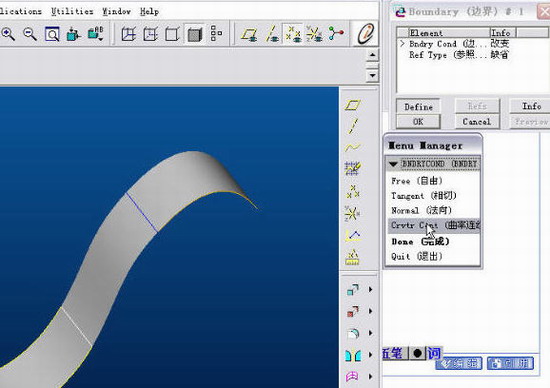Toggle the model tree icon
550x388 pixels.
(216, 33)
